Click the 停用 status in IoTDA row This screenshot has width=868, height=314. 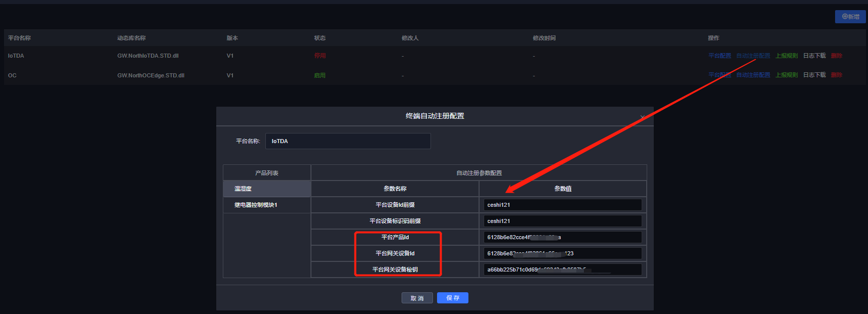click(320, 56)
